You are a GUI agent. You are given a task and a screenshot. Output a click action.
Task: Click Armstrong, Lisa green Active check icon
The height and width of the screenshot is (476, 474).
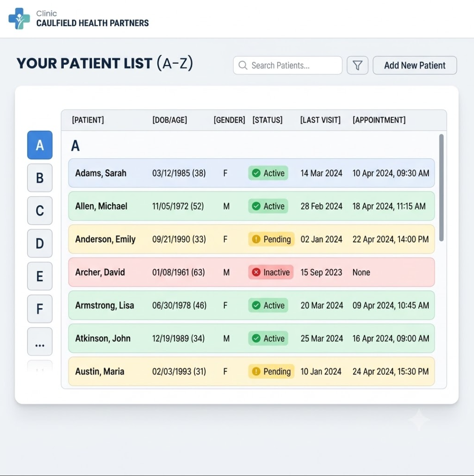[256, 305]
